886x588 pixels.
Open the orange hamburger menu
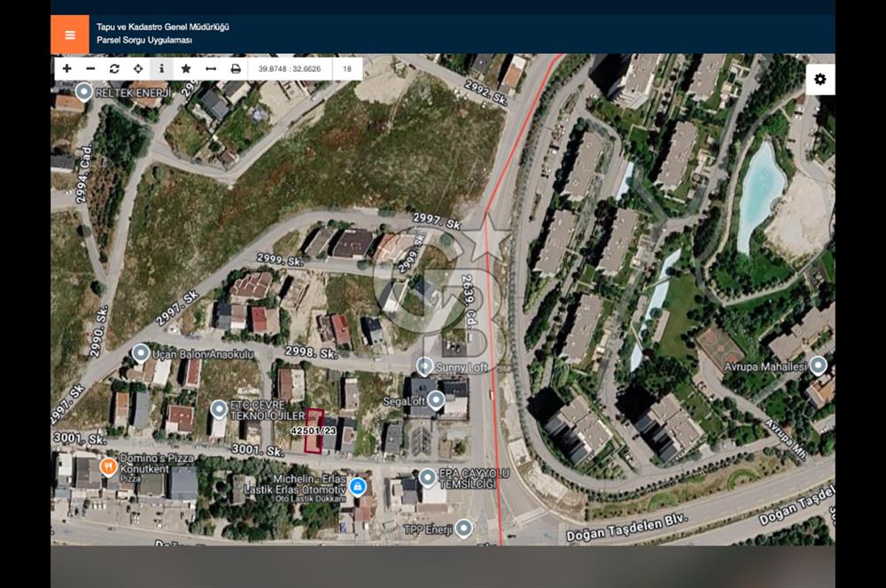pos(70,35)
